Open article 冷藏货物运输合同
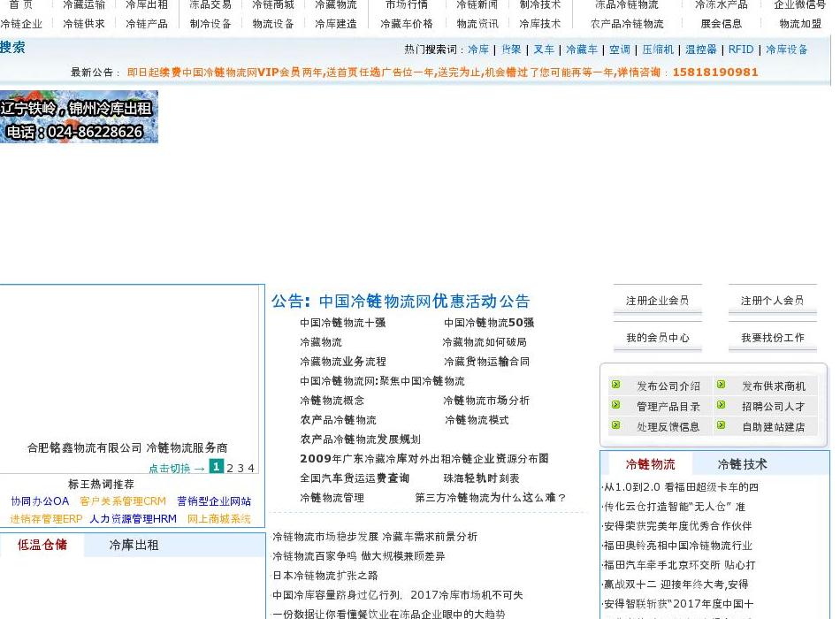 pyautogui.click(x=486, y=361)
